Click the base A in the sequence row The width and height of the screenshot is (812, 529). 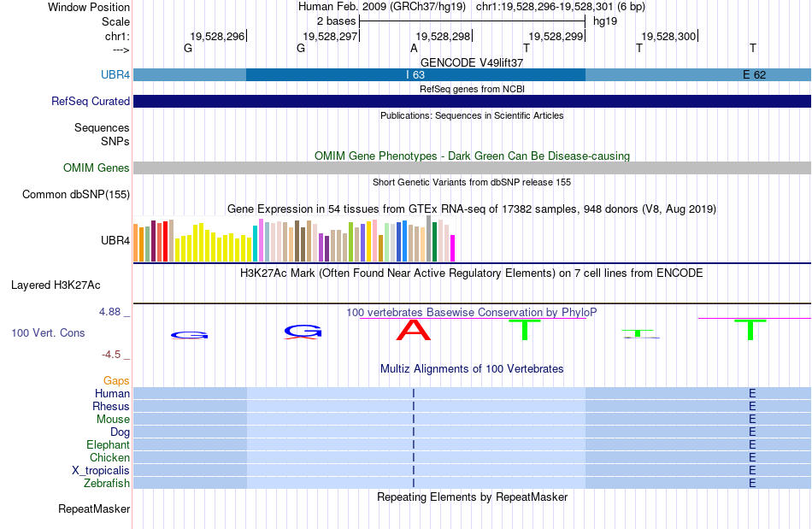[x=414, y=48]
